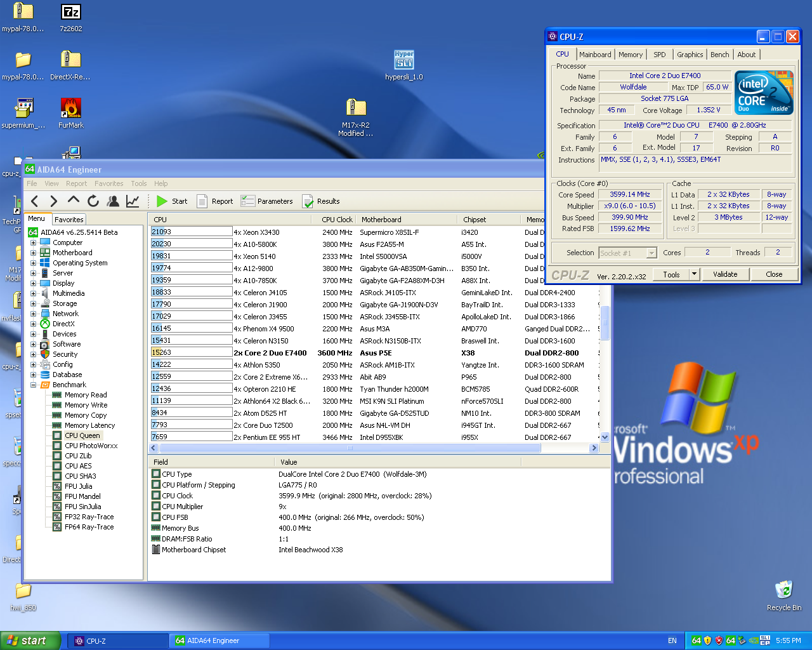Open the View menu in AIDA64
The height and width of the screenshot is (650, 812).
(x=51, y=183)
